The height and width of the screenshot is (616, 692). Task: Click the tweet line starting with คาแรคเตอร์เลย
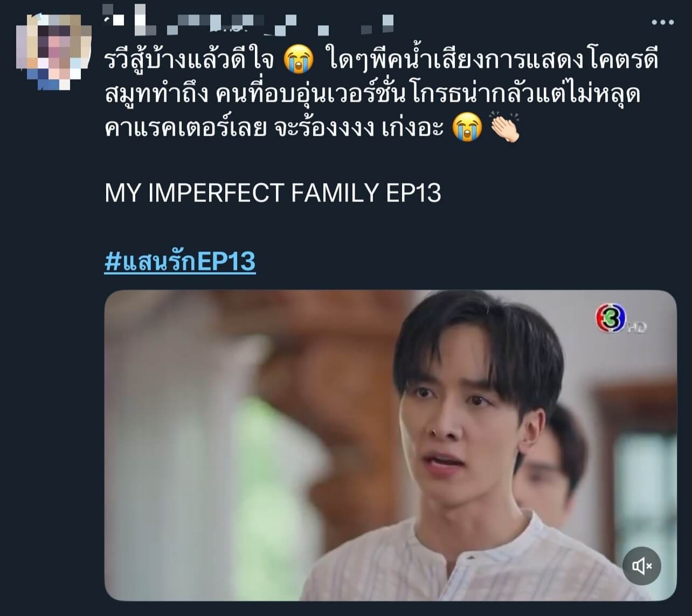pos(313,128)
